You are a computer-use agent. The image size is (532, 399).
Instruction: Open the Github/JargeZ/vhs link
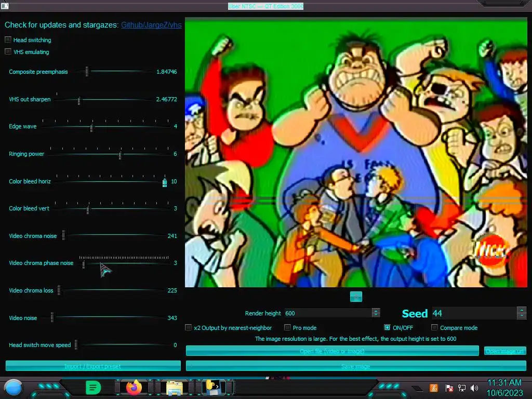pos(151,25)
